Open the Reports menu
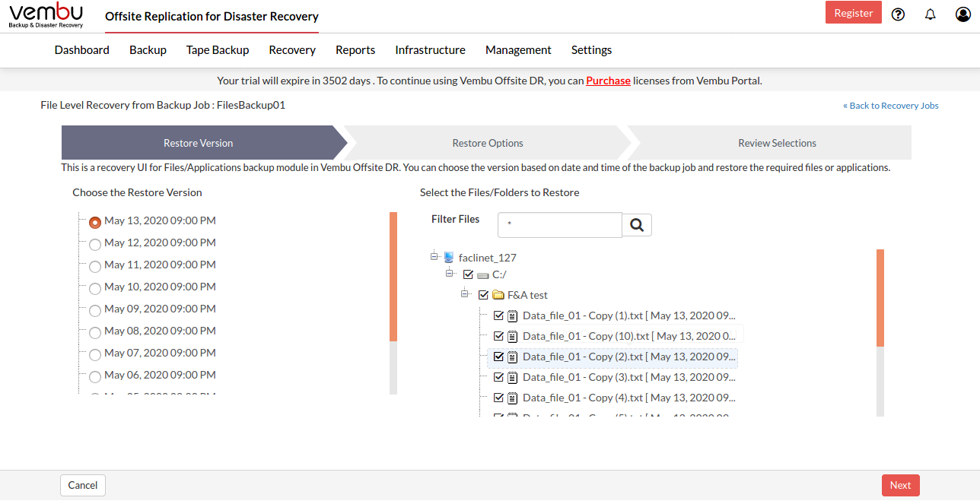This screenshot has width=980, height=504. coord(355,50)
